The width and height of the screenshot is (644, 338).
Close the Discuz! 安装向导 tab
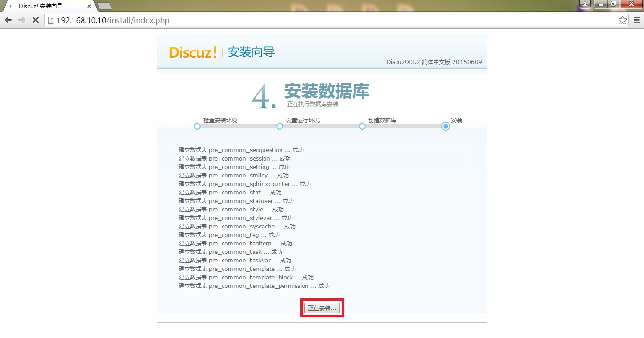(x=89, y=6)
